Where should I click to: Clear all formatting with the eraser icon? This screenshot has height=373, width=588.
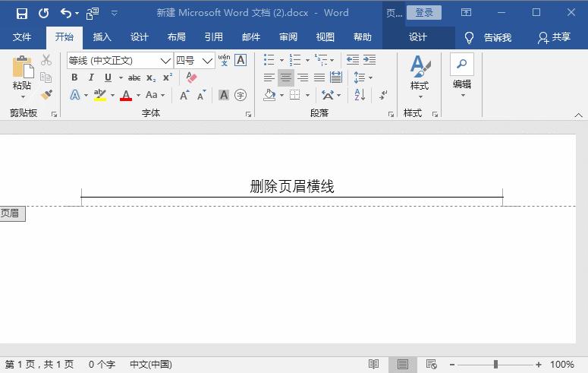coord(191,77)
